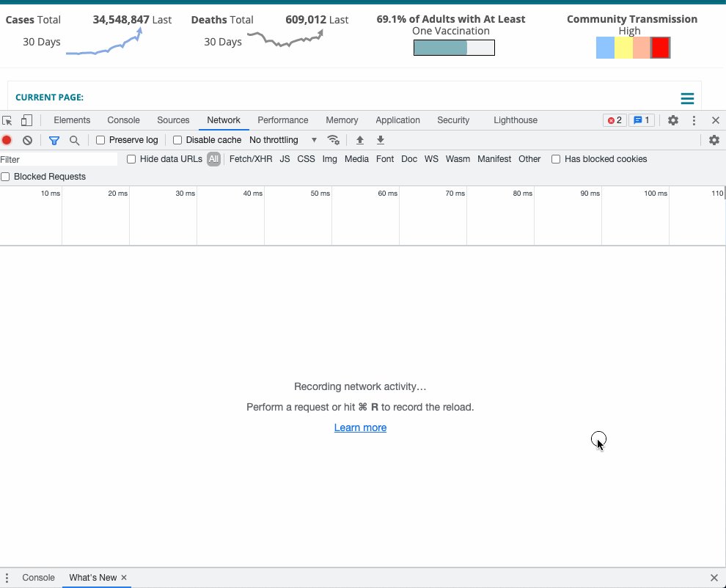Click the cases 30-day trend sparkline

tap(104, 41)
